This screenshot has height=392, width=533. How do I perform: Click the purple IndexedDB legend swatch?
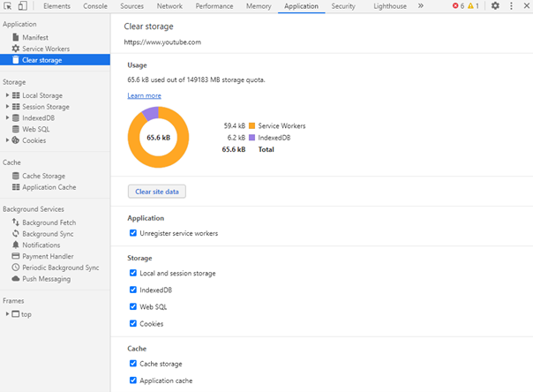[x=251, y=138]
